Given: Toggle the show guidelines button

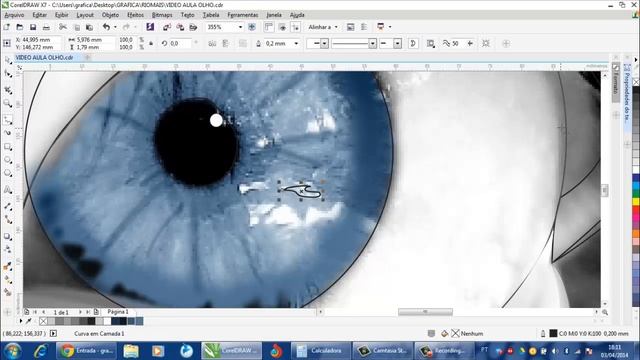Looking at the screenshot, I should point(296,27).
